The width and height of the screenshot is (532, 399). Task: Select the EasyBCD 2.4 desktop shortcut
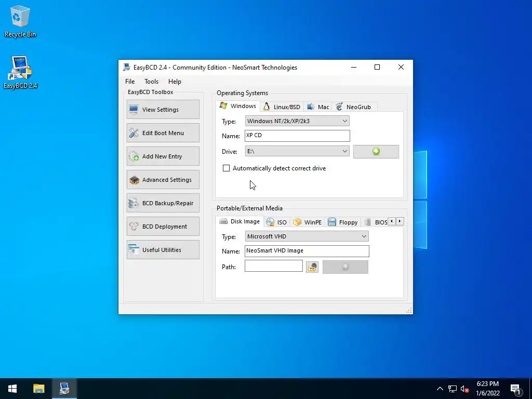pos(20,73)
